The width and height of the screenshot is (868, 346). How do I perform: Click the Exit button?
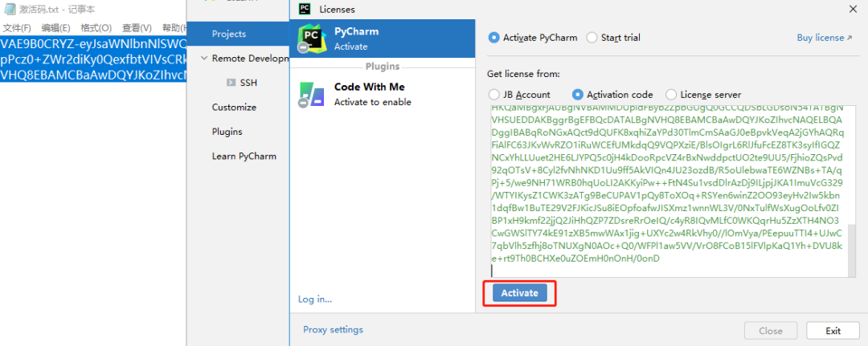coord(833,331)
